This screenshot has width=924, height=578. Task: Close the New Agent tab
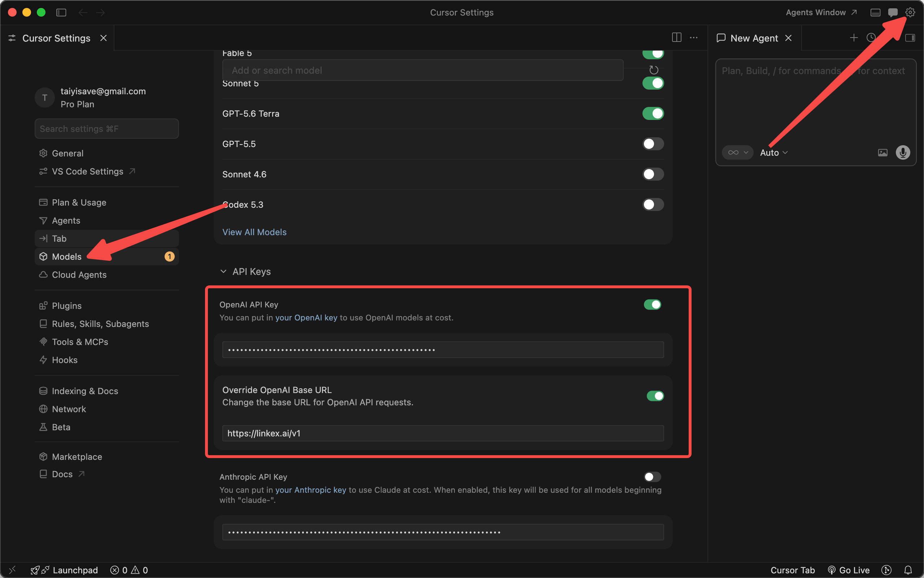pos(788,38)
